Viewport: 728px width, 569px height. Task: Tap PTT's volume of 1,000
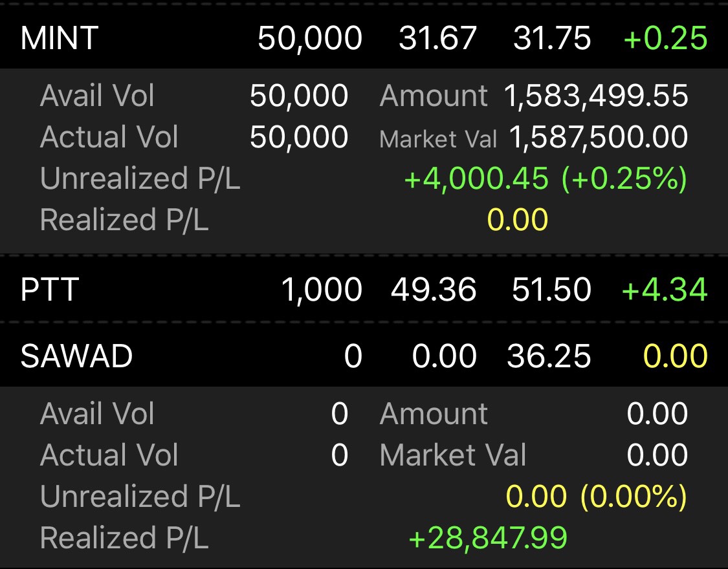pos(322,290)
